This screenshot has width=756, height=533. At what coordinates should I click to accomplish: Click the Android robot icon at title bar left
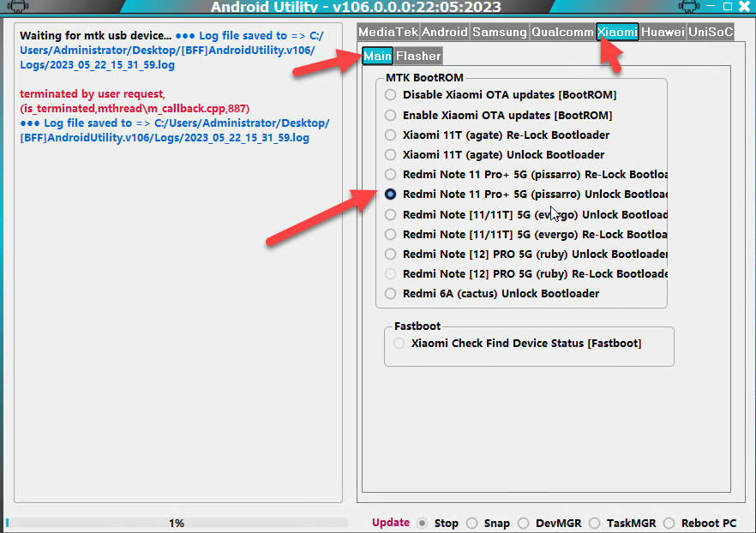[x=17, y=6]
